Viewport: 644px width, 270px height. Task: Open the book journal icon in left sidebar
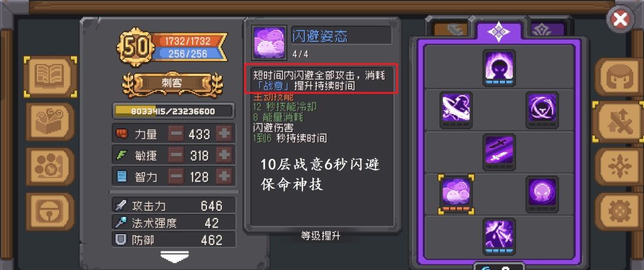point(50,76)
